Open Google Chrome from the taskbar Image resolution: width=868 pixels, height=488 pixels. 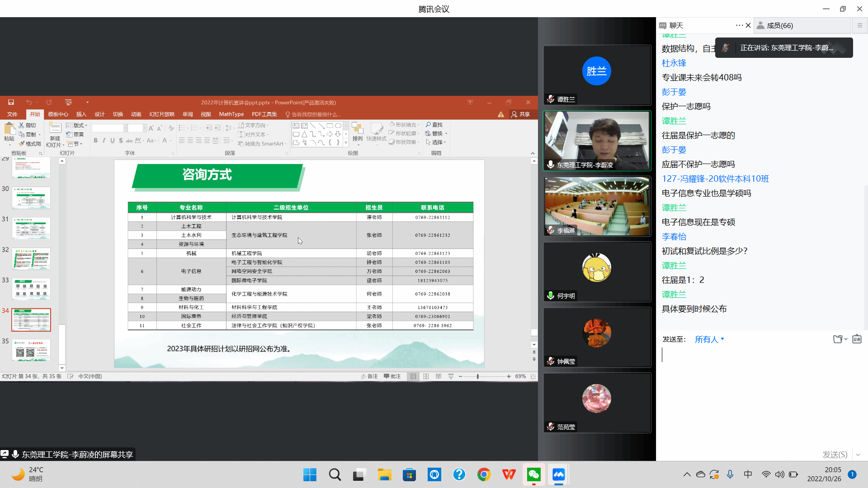pyautogui.click(x=484, y=474)
